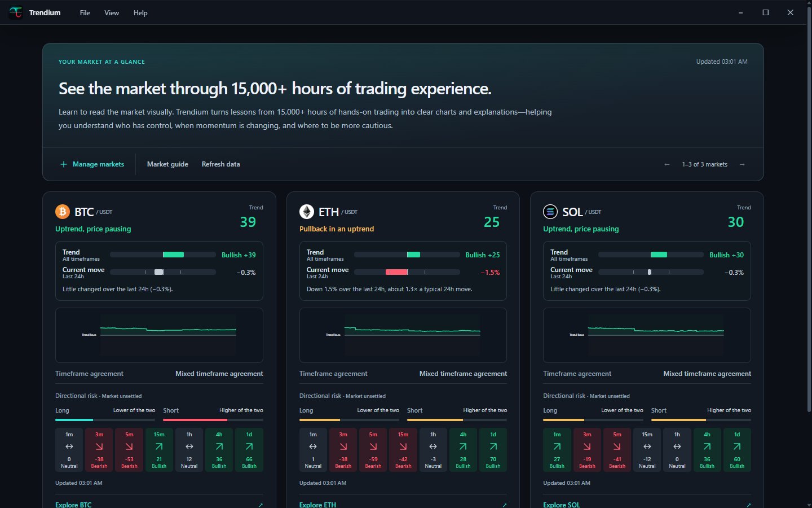
Task: Select SOL 3m Bearish timeframe tile
Action: point(587,450)
